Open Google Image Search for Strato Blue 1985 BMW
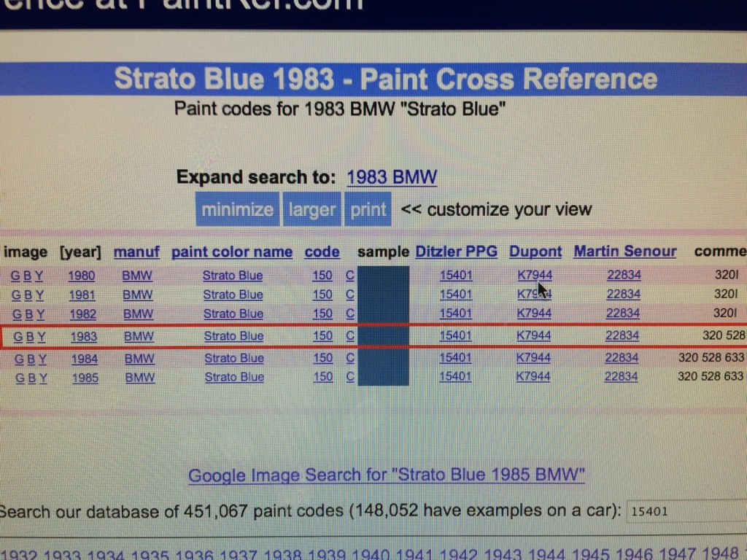Viewport: 747px width, 560px height. (387, 475)
